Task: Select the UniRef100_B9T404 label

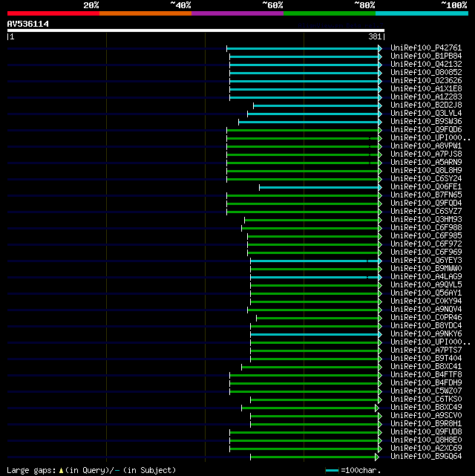Action: coord(426,358)
